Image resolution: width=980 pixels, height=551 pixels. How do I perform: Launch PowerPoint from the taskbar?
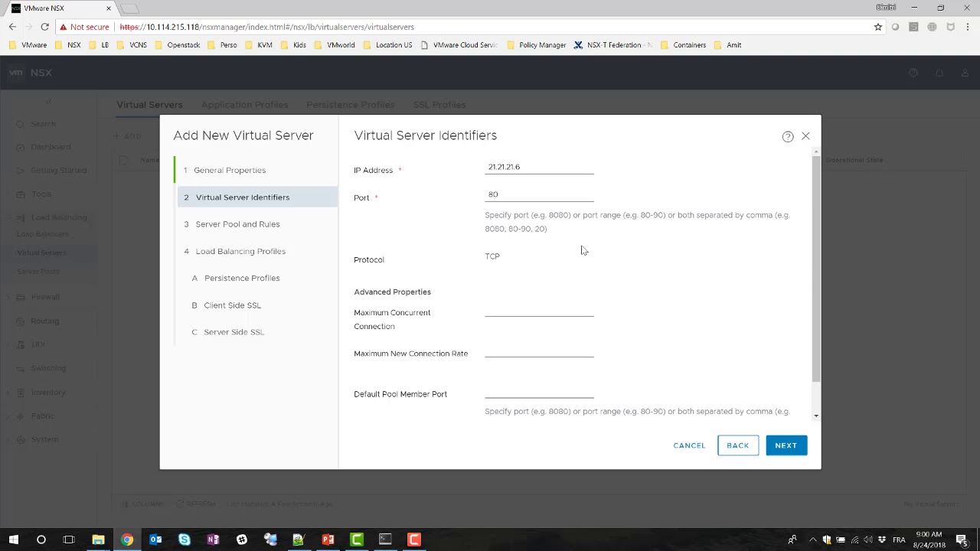(x=328, y=540)
